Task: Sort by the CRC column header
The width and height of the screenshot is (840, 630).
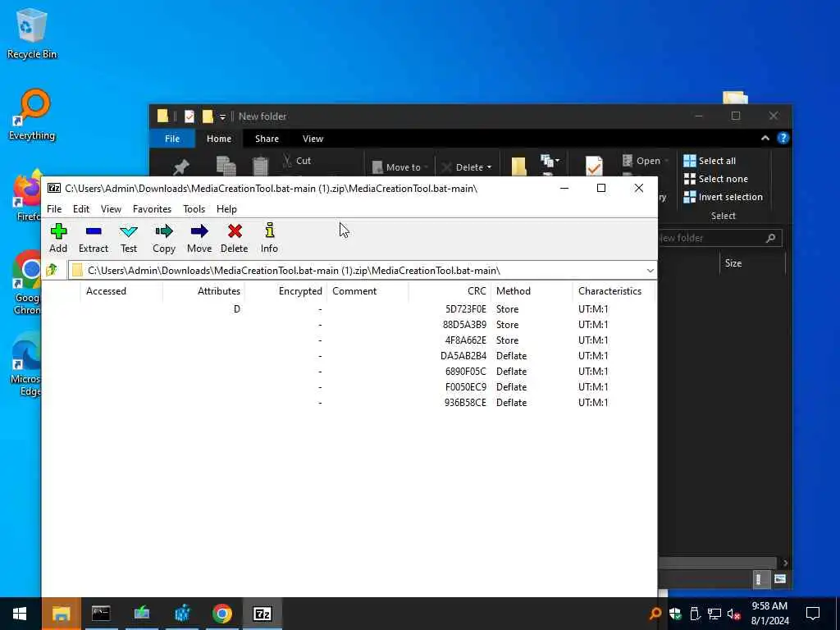Action: 450,291
